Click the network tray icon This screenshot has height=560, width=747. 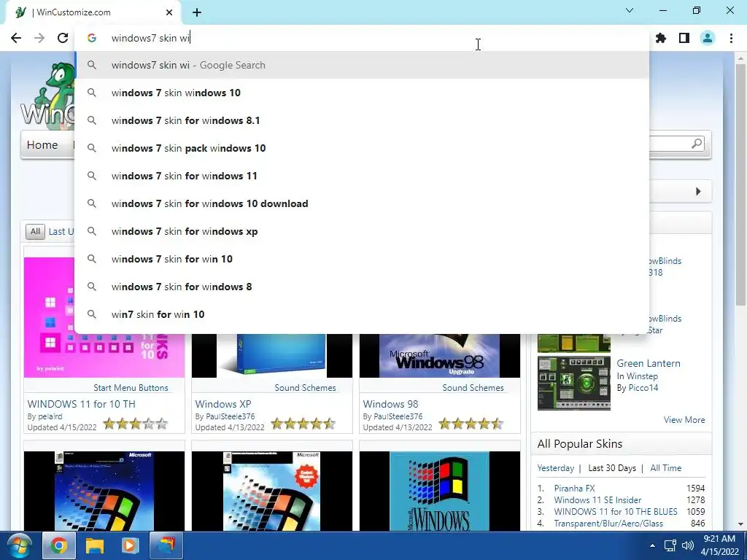(670, 545)
